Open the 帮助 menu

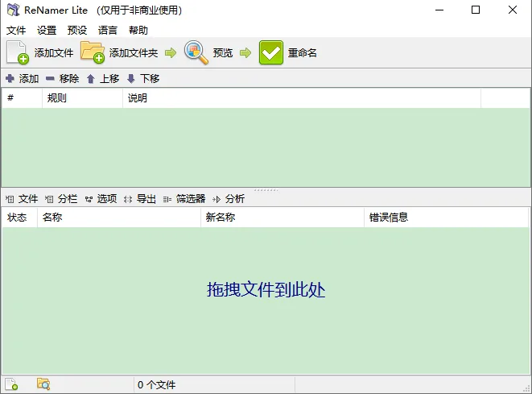pyautogui.click(x=138, y=31)
